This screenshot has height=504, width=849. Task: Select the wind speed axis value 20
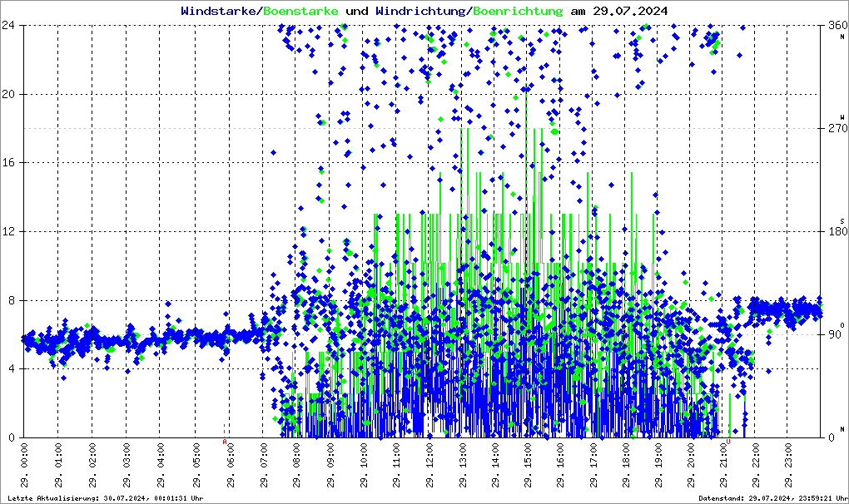click(8, 94)
